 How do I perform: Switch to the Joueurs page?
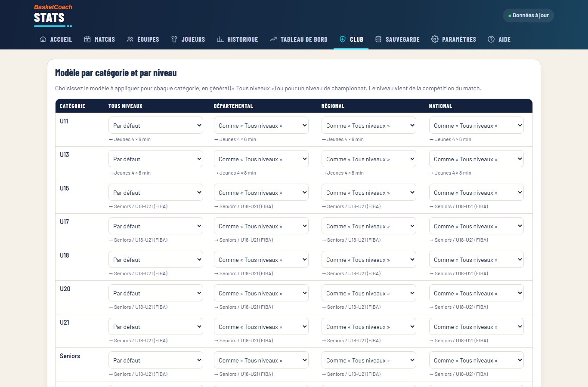188,39
